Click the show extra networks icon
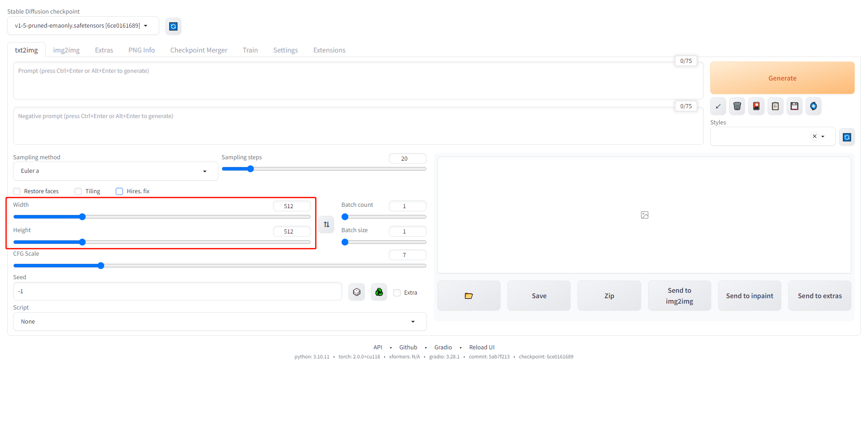 tap(756, 106)
